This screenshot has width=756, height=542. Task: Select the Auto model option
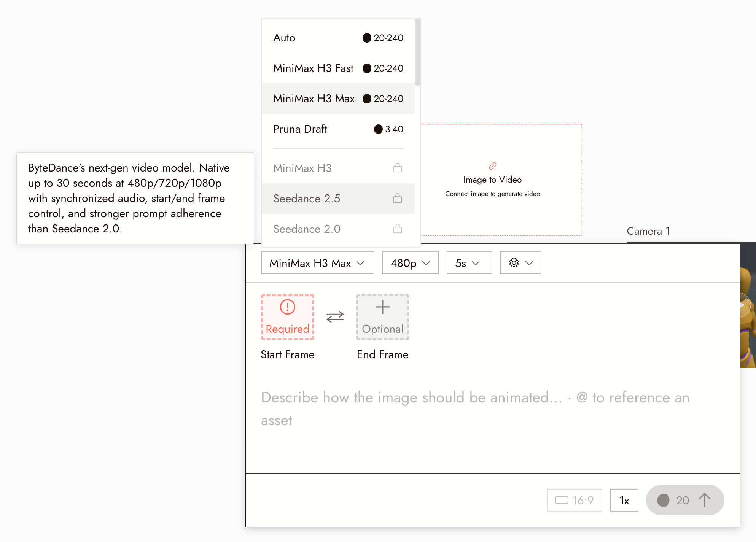click(x=338, y=38)
